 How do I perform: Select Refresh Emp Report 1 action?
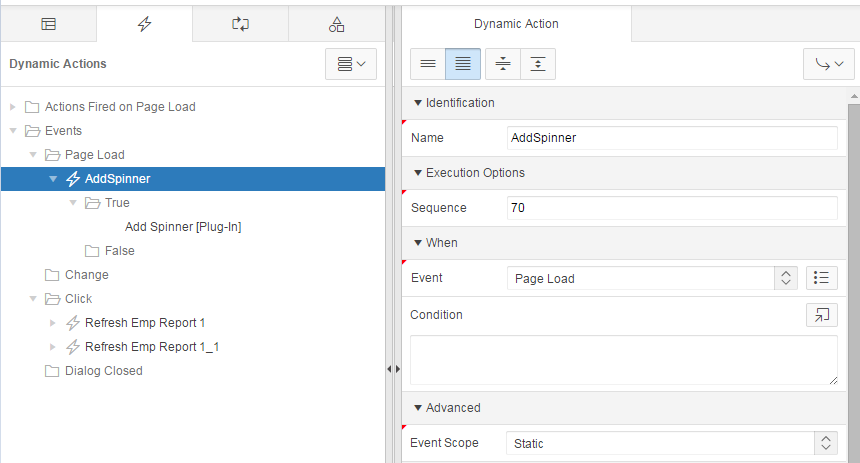(145, 323)
